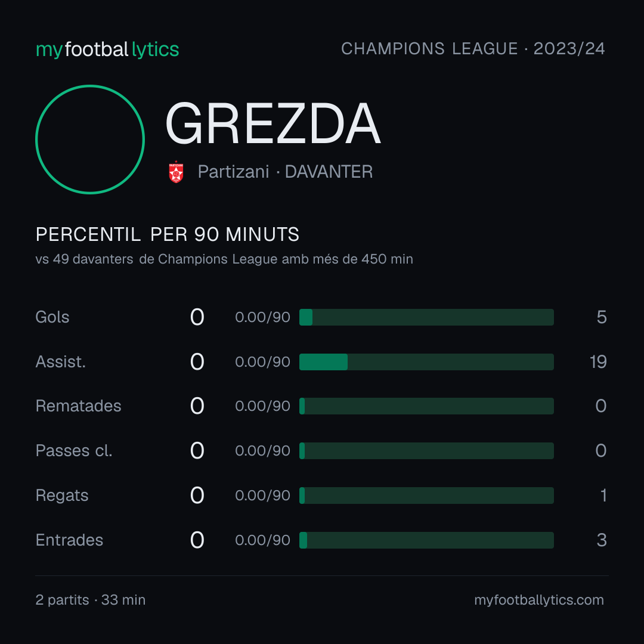Image resolution: width=644 pixels, height=644 pixels.
Task: Click the Entrades percentile bar
Action: pos(426,540)
